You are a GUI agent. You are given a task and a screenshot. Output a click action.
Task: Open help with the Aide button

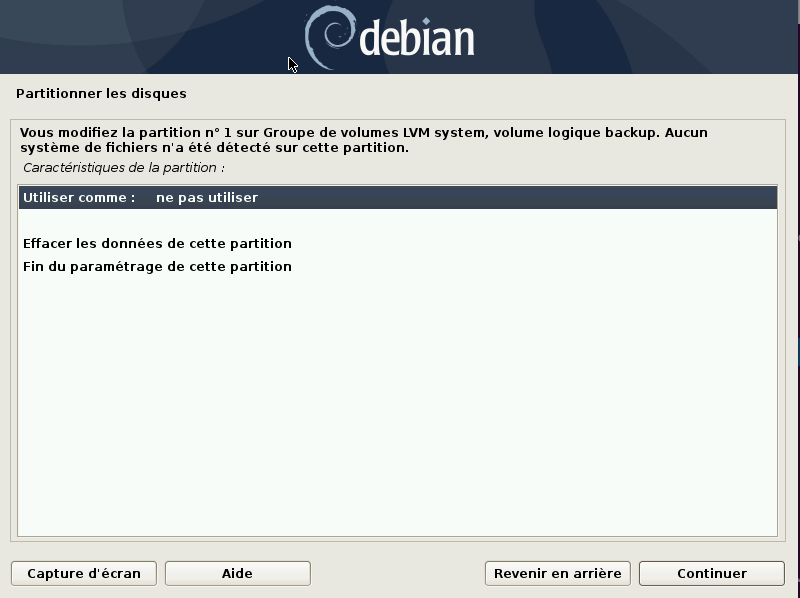(237, 573)
